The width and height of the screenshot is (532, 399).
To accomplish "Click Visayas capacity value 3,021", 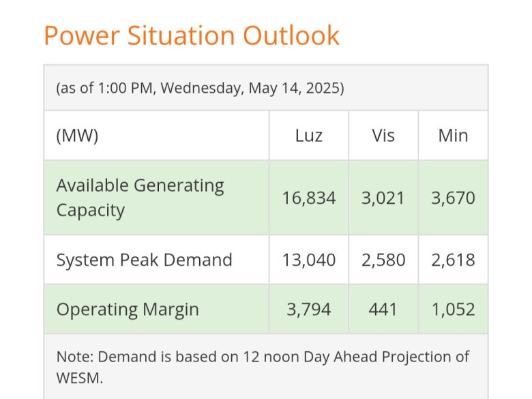I will 383,198.
